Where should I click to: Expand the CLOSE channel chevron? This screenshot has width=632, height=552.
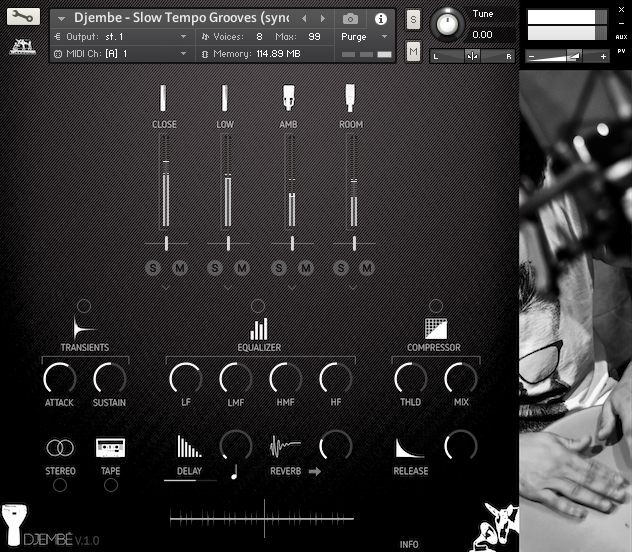[166, 288]
